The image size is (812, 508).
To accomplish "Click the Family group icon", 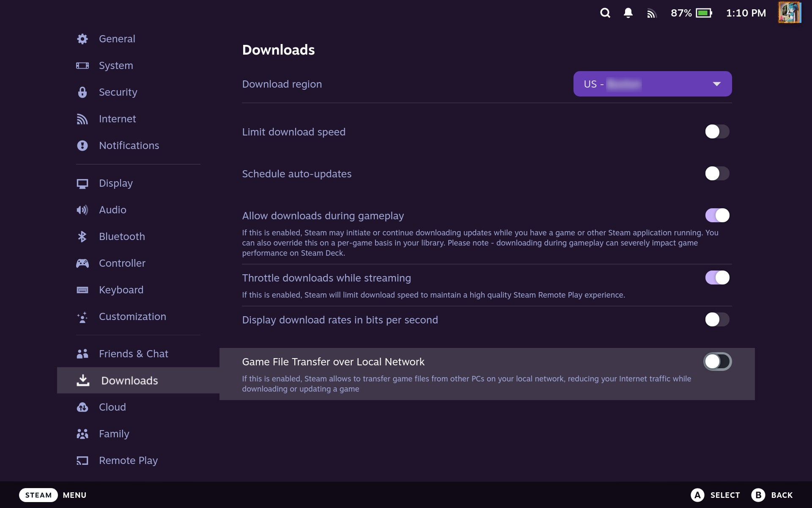I will coord(82,434).
